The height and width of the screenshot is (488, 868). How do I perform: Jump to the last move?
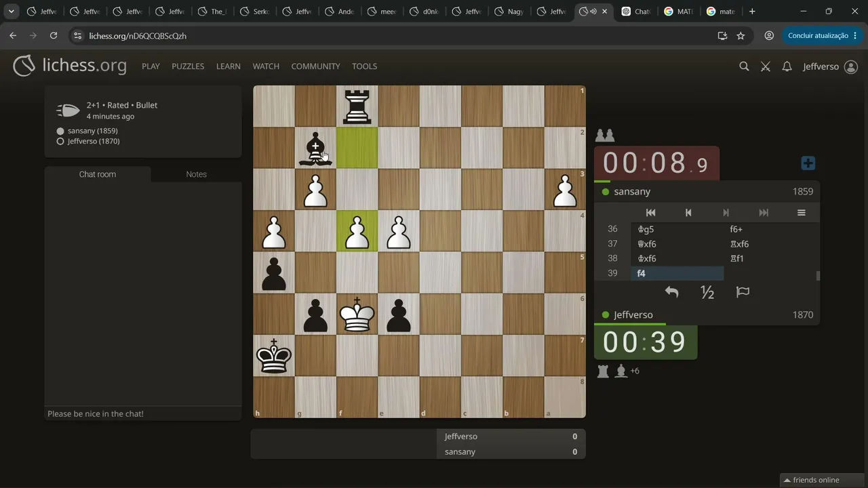[x=764, y=213]
